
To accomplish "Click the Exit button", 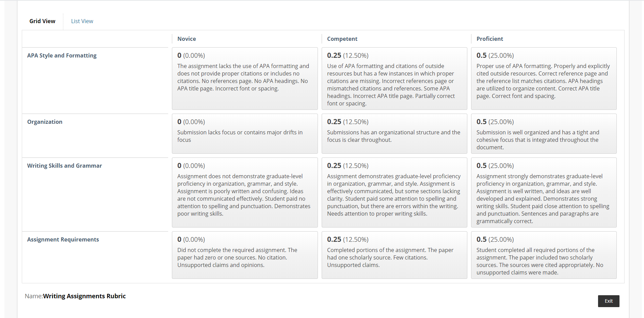I will click(609, 301).
